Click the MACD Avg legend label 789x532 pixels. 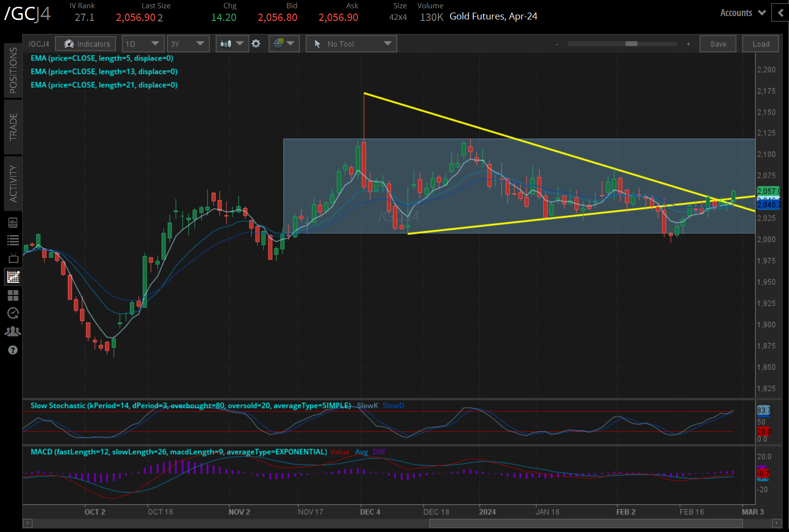click(x=361, y=452)
